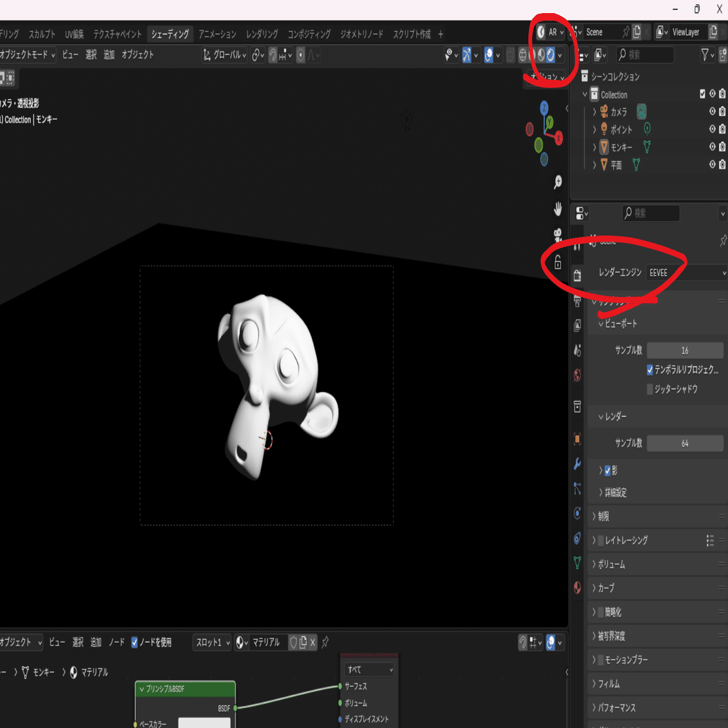Open the View Layer properties tab icon

tap(578, 325)
